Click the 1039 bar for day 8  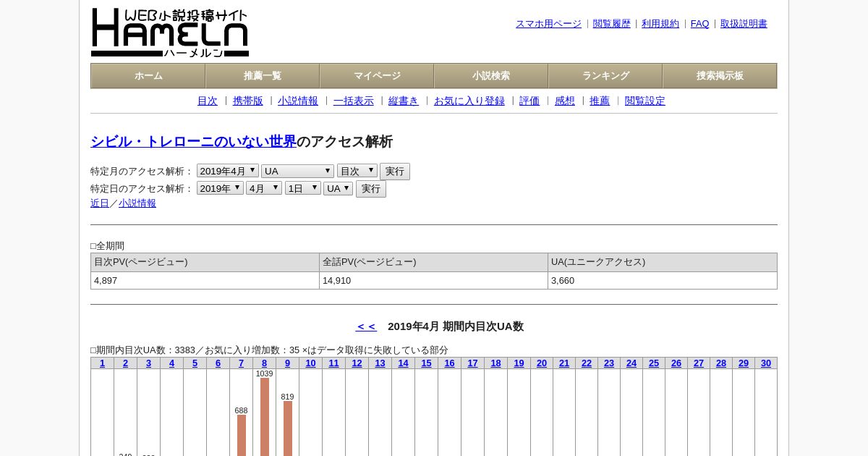(x=265, y=417)
